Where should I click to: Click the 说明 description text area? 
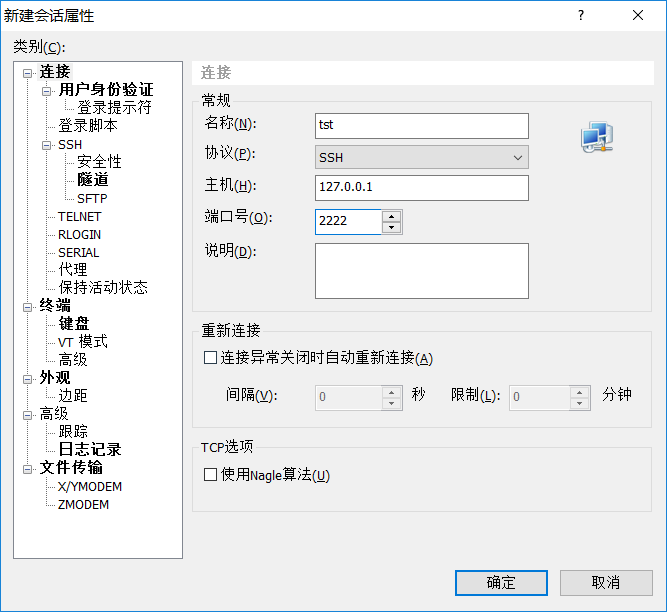[422, 271]
